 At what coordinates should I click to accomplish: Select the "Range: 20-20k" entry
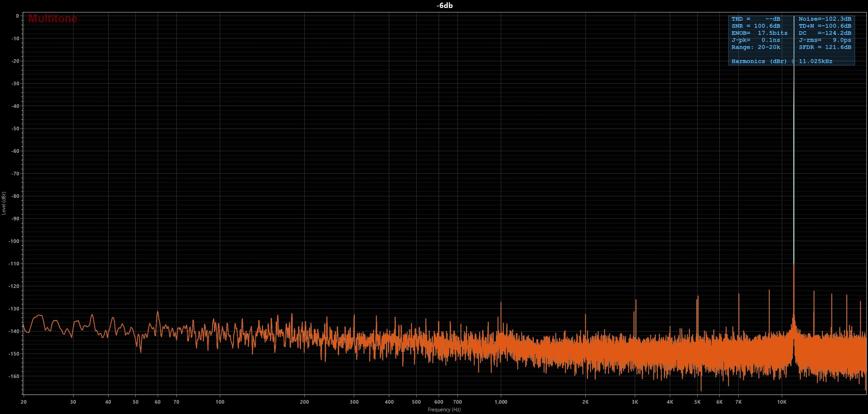756,47
